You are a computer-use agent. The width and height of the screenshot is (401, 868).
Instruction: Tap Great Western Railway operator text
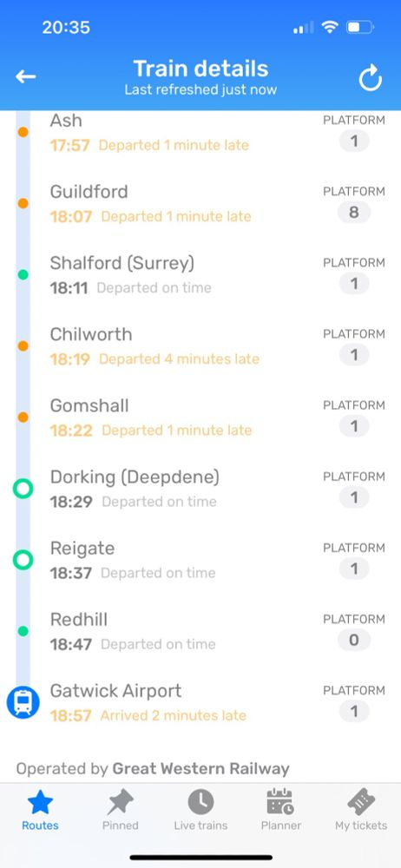[x=200, y=769]
